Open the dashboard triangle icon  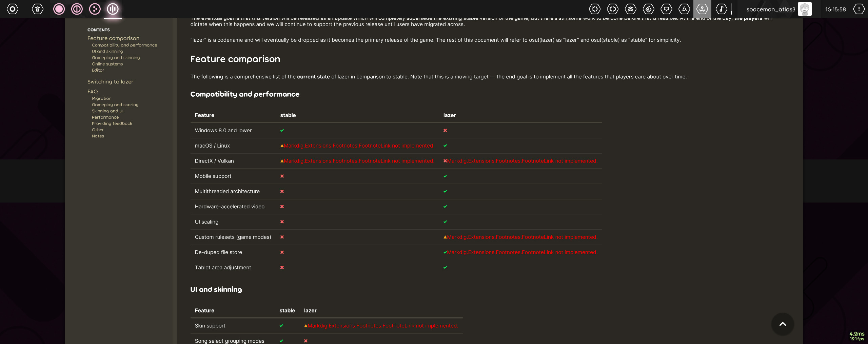(x=684, y=9)
